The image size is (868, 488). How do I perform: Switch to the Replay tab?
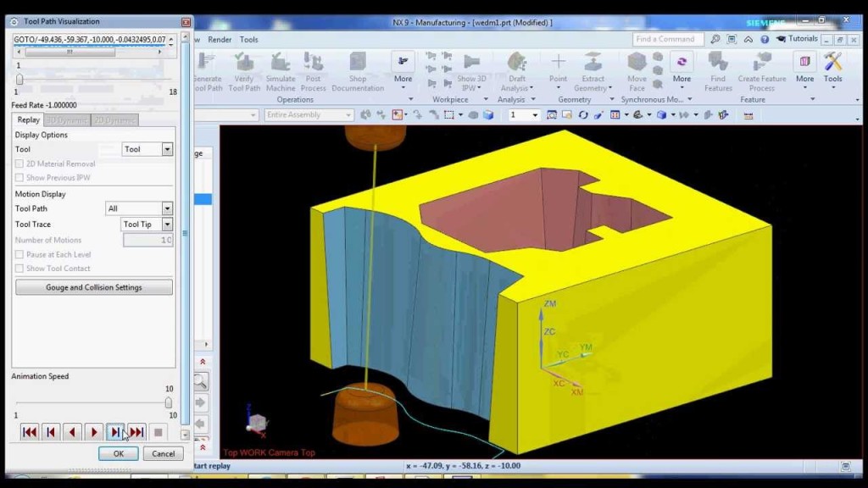pyautogui.click(x=28, y=120)
